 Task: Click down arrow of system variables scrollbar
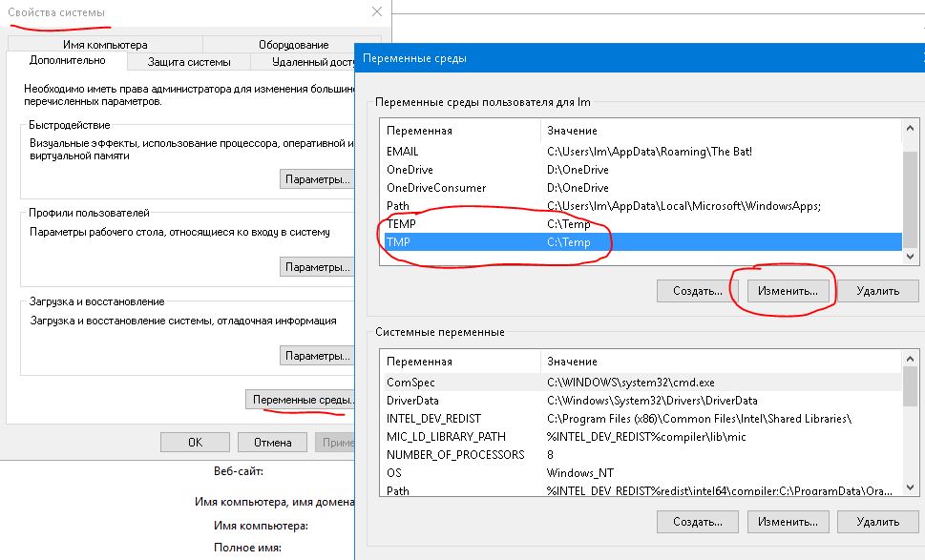(x=910, y=488)
